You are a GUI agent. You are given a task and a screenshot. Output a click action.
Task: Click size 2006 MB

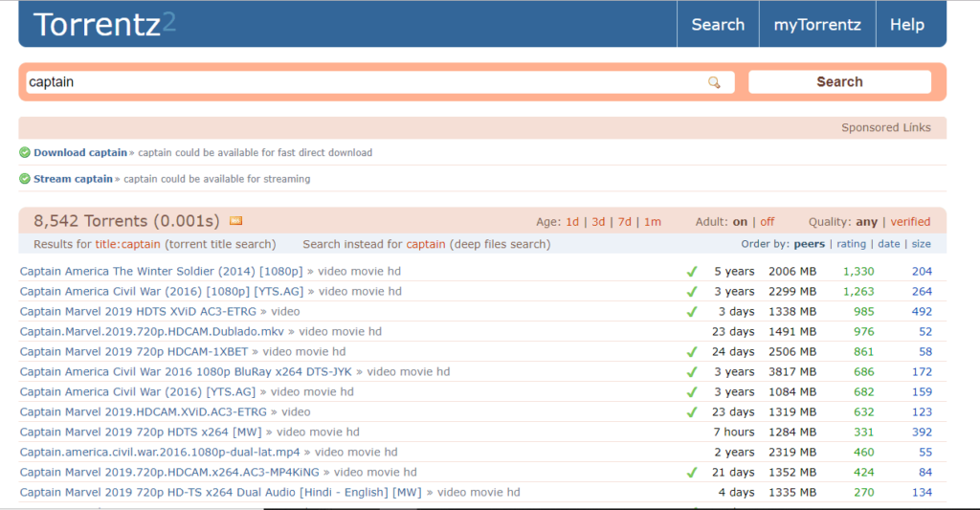(792, 271)
